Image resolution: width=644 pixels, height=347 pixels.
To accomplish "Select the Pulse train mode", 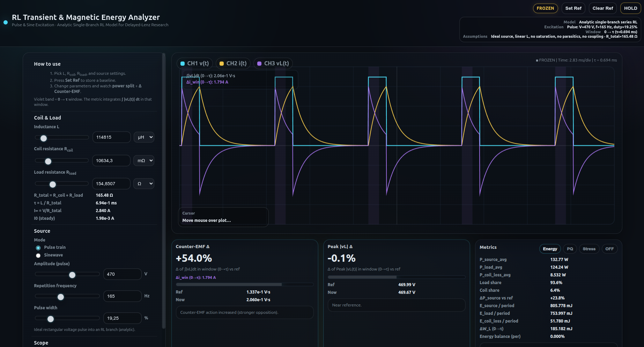I will 38,248.
